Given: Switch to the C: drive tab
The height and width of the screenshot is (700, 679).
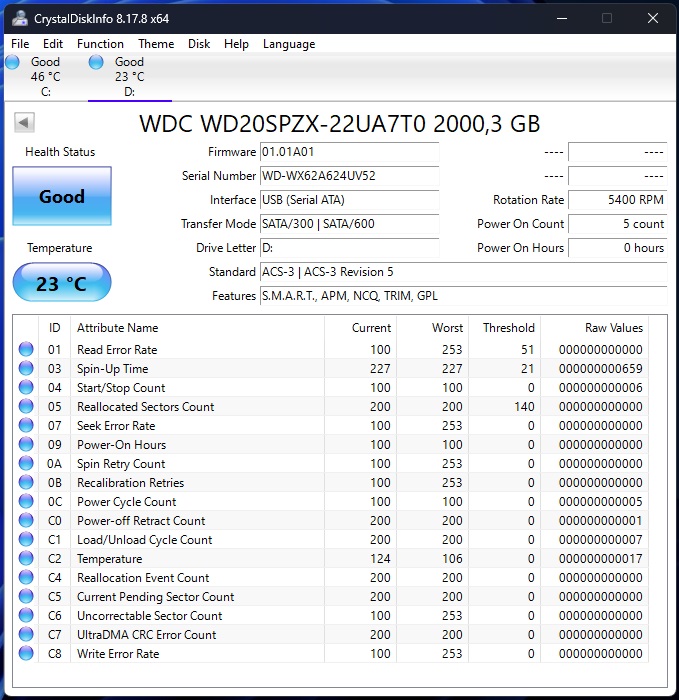Looking at the screenshot, I should click(x=45, y=76).
